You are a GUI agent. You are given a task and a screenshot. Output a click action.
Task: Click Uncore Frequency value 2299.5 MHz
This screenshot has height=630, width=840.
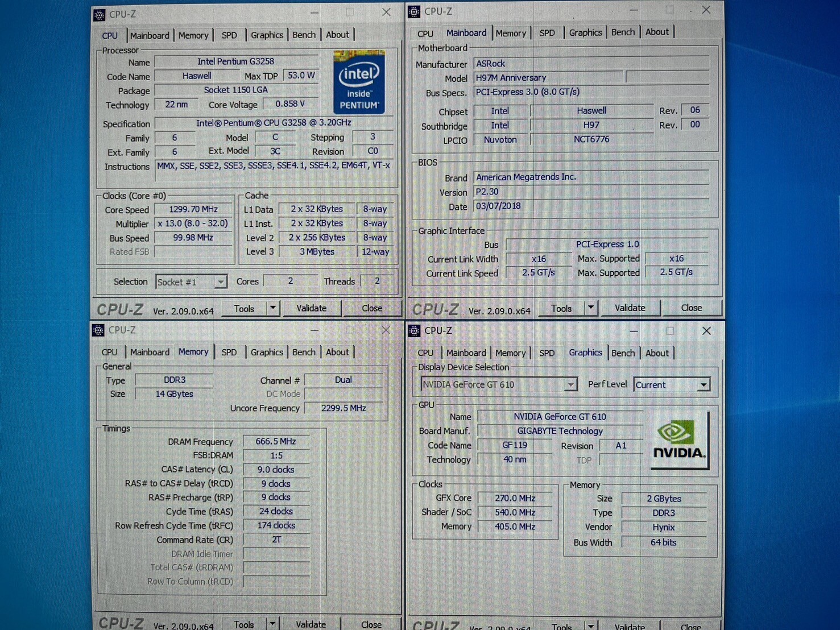pyautogui.click(x=344, y=408)
